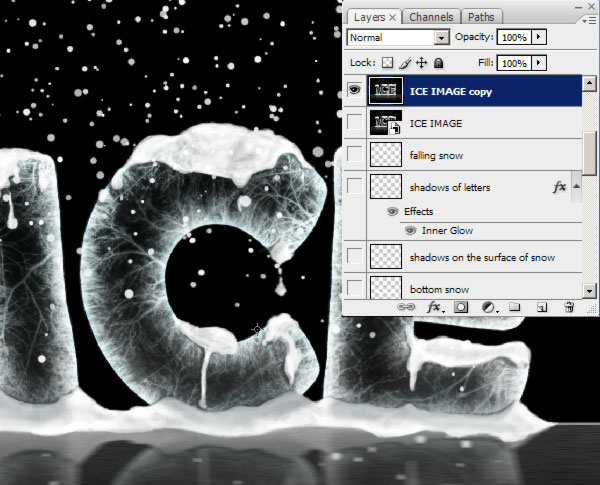Delete layer using the trash icon
This screenshot has height=485, width=600.
tap(568, 308)
